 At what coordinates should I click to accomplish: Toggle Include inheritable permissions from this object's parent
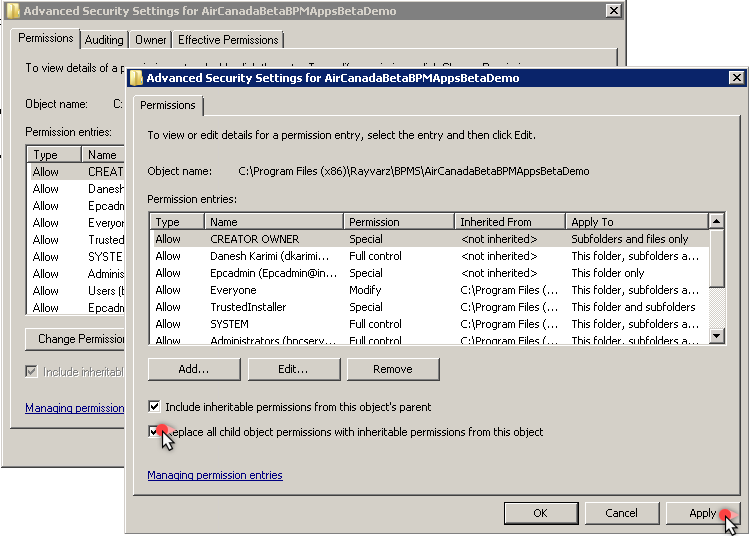pos(154,407)
